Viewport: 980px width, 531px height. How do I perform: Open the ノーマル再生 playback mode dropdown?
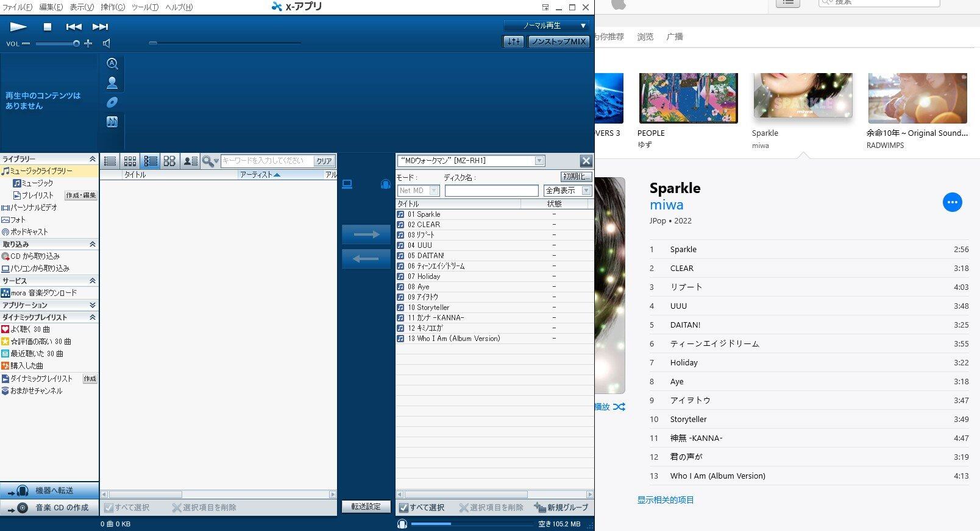coord(546,26)
